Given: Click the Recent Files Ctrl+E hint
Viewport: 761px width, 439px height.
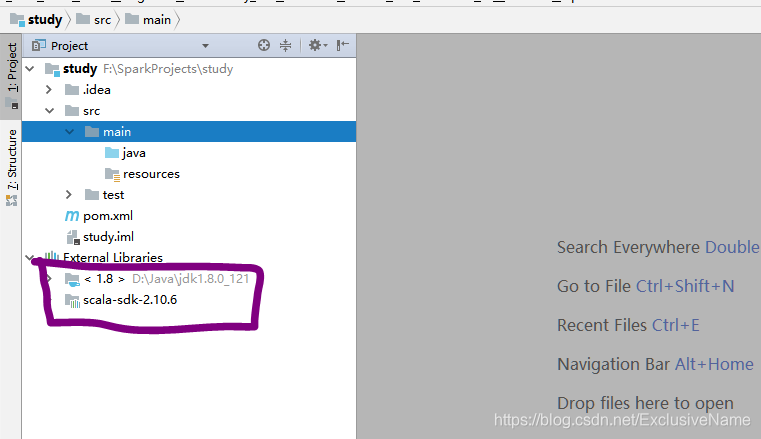Looking at the screenshot, I should click(x=629, y=325).
